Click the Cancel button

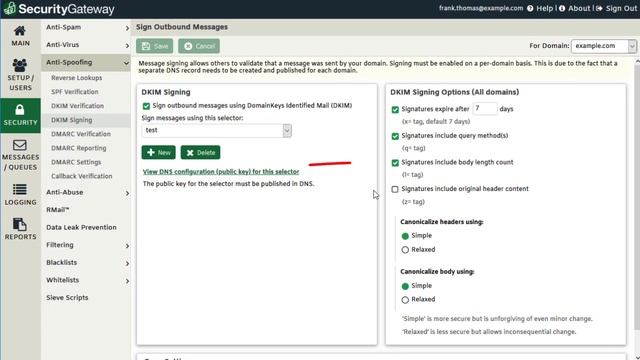click(x=199, y=46)
